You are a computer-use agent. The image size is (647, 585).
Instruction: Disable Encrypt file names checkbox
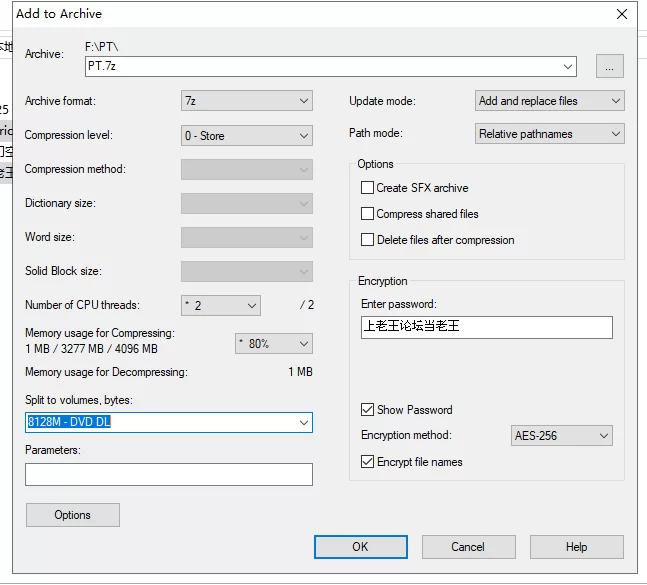368,462
